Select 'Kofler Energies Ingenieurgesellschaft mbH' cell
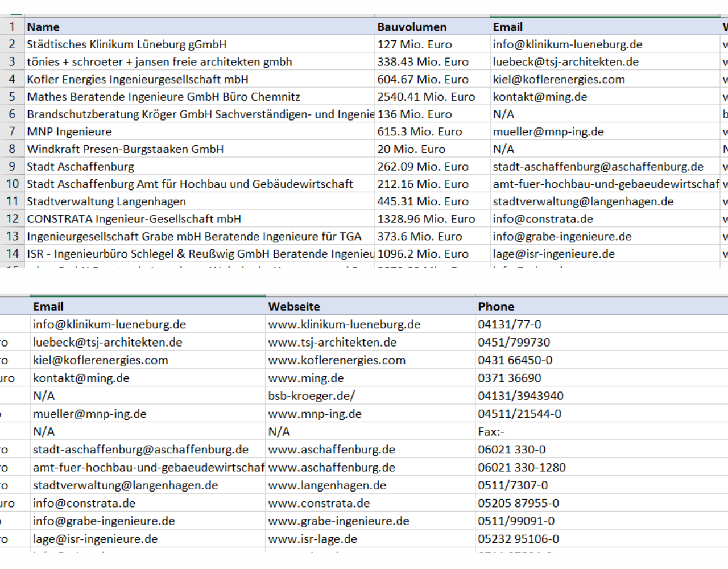The width and height of the screenshot is (728, 569). tap(200, 79)
